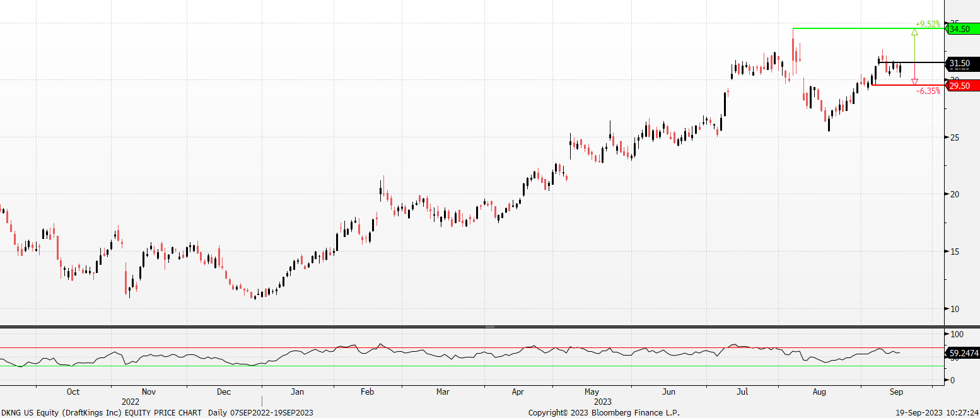Image resolution: width=980 pixels, height=418 pixels.
Task: Click the Feb label on time axis
Action: (x=367, y=392)
